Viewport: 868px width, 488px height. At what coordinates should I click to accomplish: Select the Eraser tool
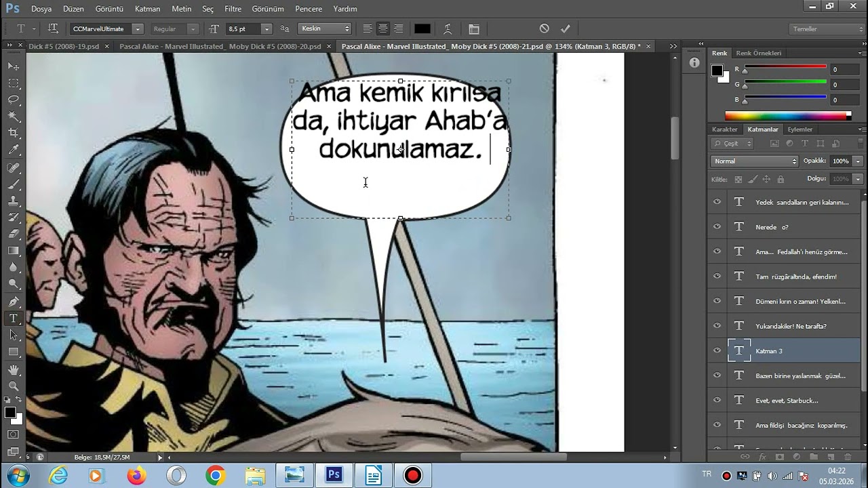click(x=14, y=234)
